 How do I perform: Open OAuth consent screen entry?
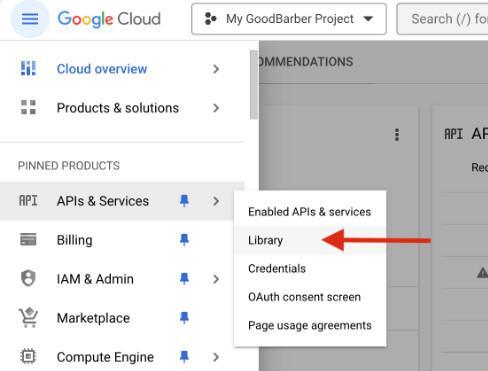304,297
